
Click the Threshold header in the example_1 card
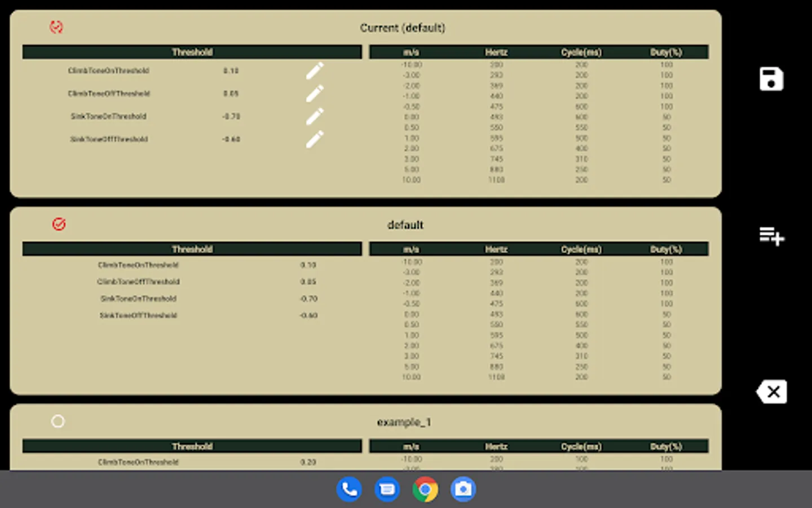pos(192,446)
